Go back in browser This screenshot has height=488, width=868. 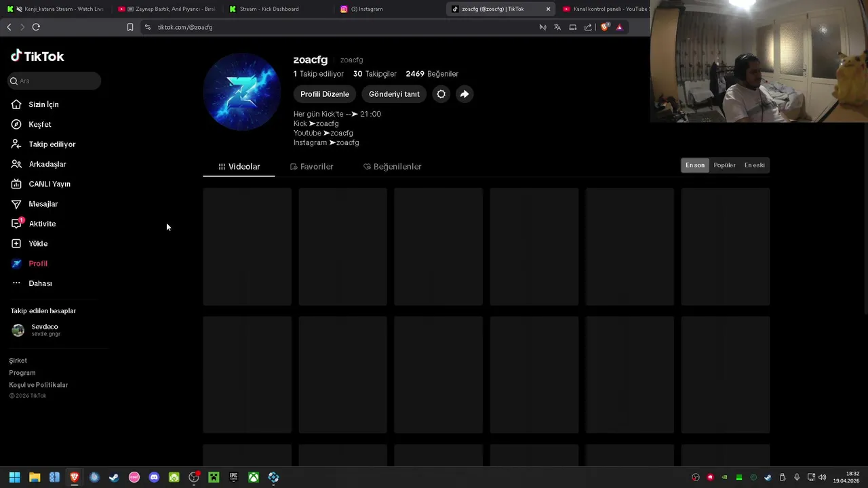tap(9, 27)
